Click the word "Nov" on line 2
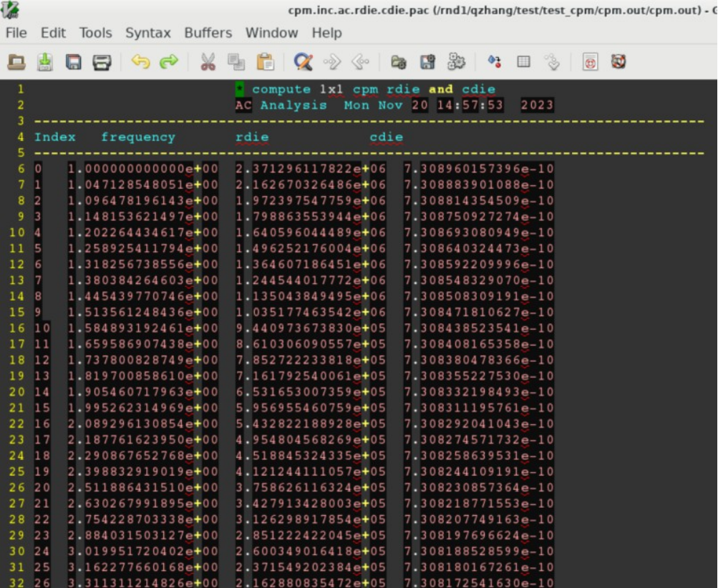 391,105
